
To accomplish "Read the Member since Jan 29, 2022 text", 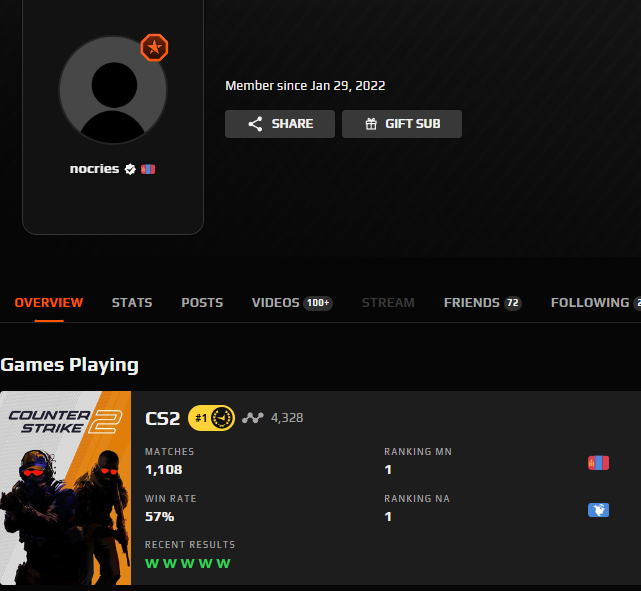I will pos(305,85).
